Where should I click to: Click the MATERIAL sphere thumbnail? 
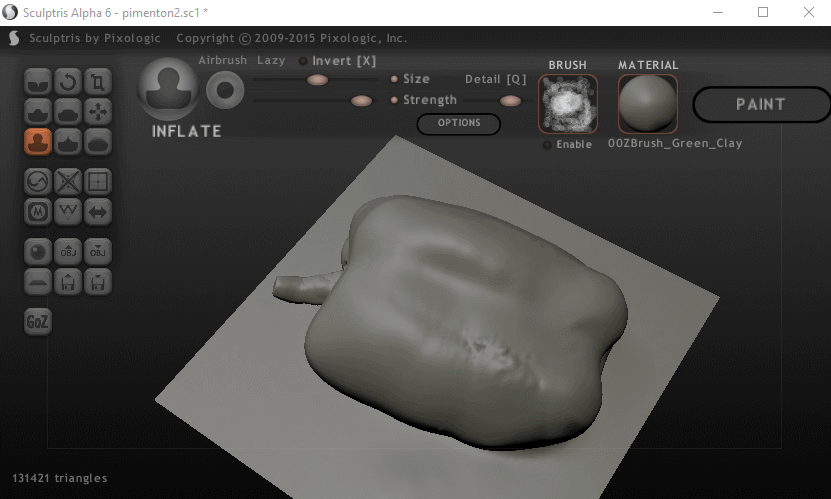[x=648, y=103]
